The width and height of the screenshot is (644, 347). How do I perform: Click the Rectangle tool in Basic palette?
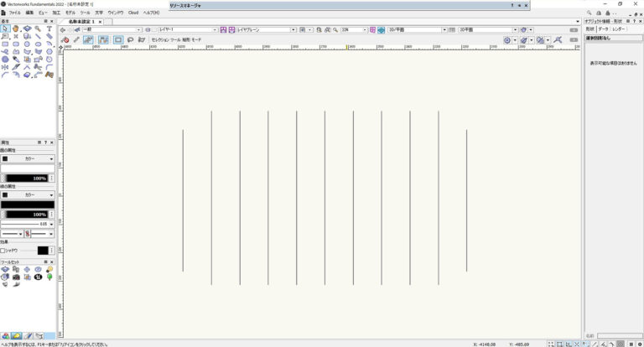5,44
